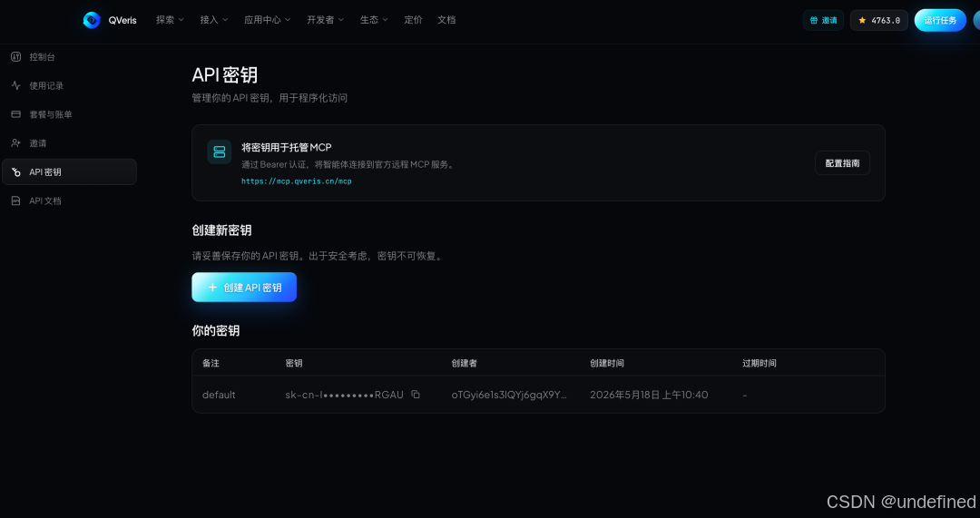Click the 2026年5月18日 creation time
This screenshot has height=518, width=980.
pos(649,395)
